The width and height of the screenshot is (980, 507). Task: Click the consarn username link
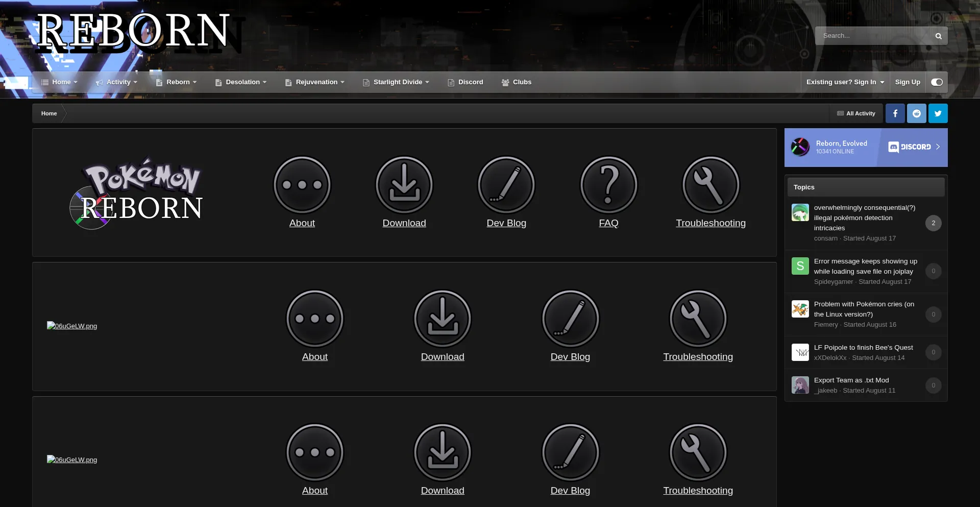826,238
